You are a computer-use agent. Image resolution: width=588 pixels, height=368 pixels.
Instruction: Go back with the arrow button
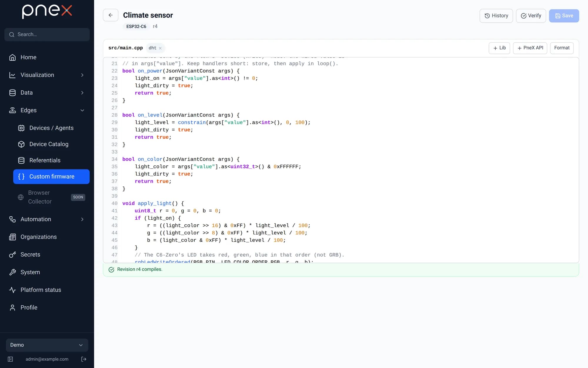pyautogui.click(x=111, y=15)
